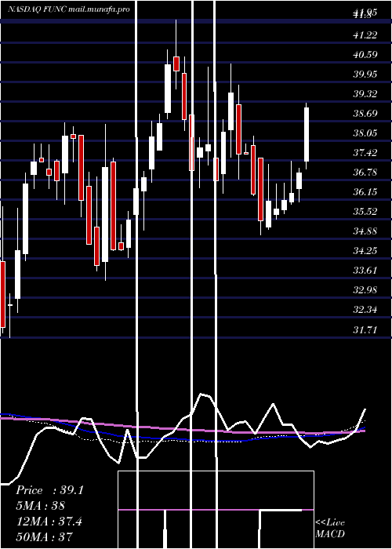Click the <<Live MACD label

click(330, 528)
